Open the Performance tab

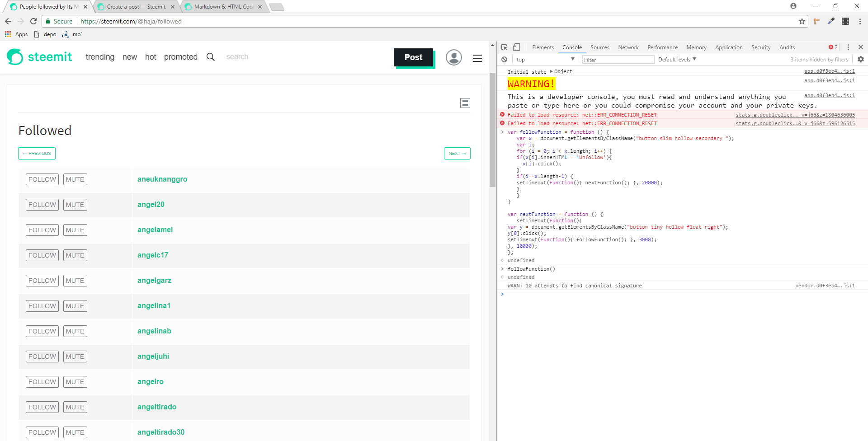pos(662,47)
